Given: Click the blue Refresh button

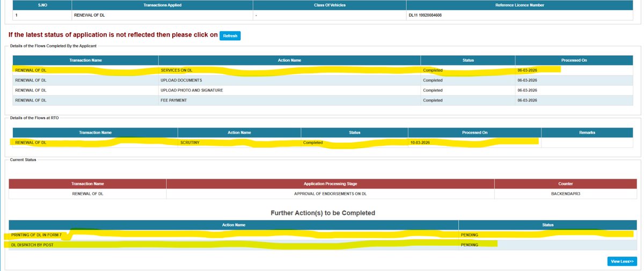Looking at the screenshot, I should 230,36.
